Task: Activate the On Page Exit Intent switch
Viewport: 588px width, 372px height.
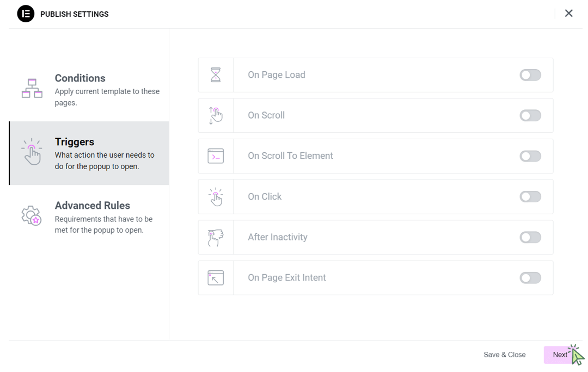Action: pos(530,277)
